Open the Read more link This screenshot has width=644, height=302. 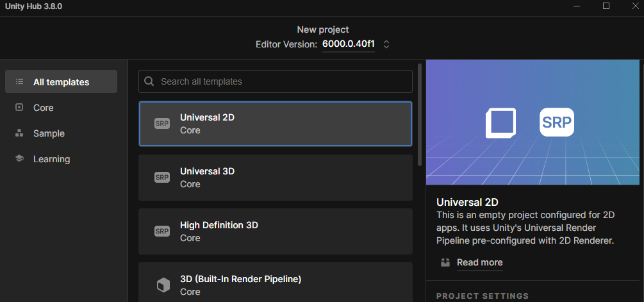[x=480, y=262]
